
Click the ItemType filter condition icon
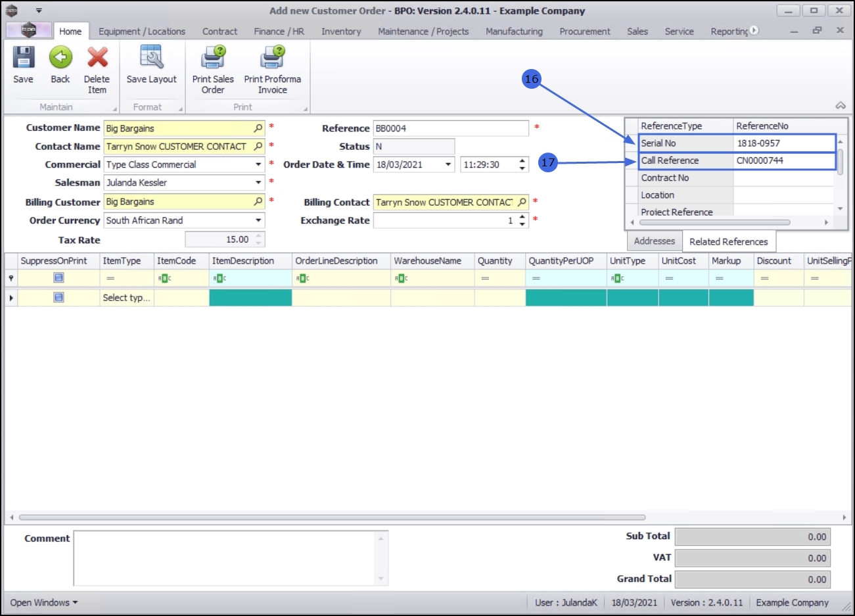coord(110,279)
